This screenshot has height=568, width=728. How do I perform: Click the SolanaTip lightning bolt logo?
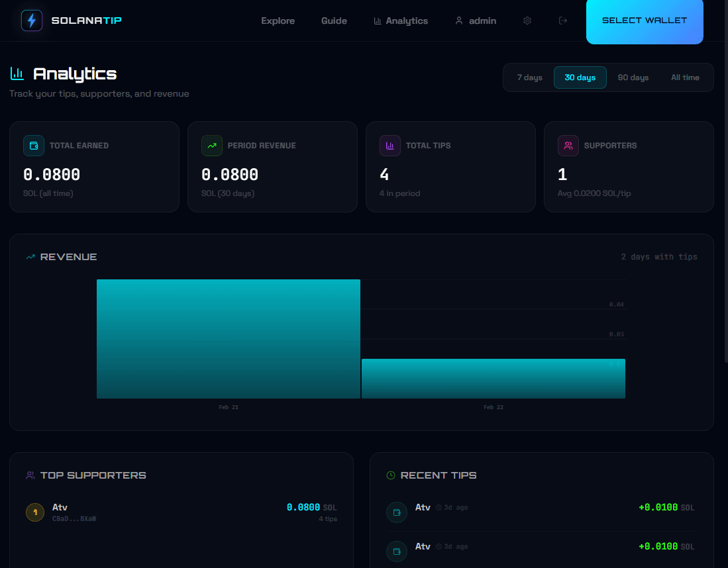click(32, 21)
